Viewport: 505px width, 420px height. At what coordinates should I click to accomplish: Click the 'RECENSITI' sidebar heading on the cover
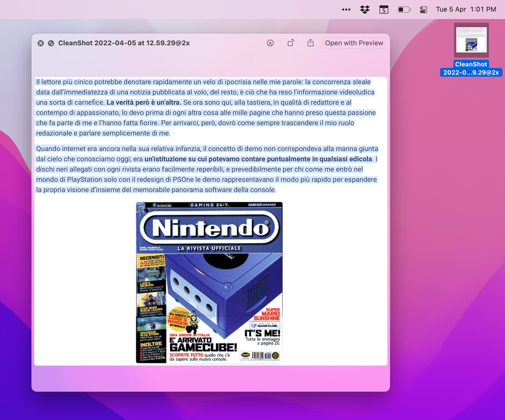click(x=152, y=257)
